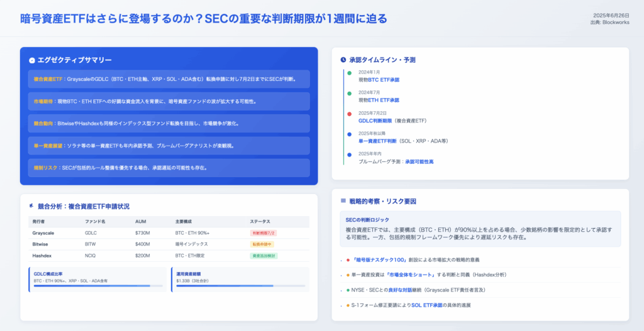Image resolution: width=644 pixels, height=331 pixels.
Task: Click the $730M AUM value
Action: click(x=142, y=233)
